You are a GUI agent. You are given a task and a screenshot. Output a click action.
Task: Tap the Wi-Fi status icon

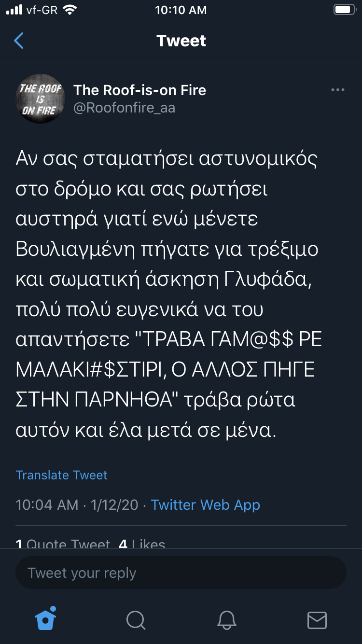pos(70,10)
